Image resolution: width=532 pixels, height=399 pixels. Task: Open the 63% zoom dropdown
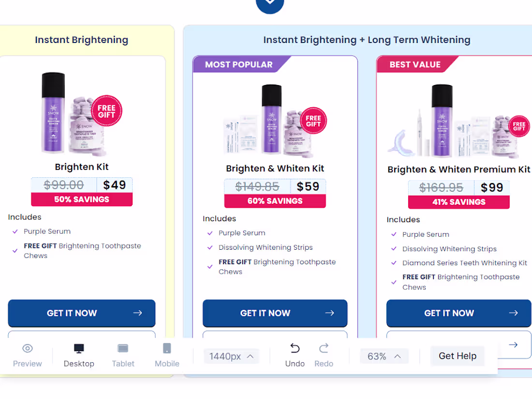point(384,356)
